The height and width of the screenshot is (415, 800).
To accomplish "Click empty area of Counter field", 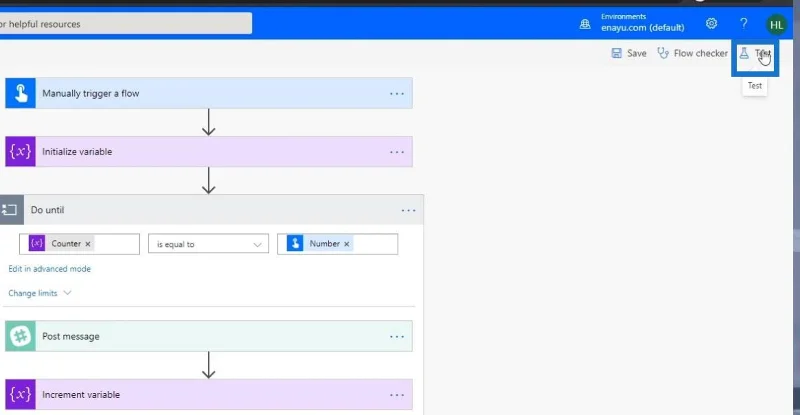I will (116, 244).
